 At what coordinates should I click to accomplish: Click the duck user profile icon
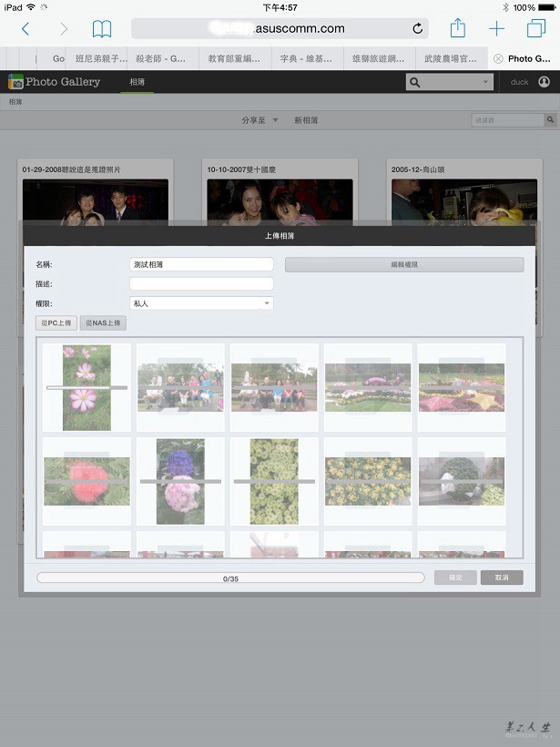point(544,82)
